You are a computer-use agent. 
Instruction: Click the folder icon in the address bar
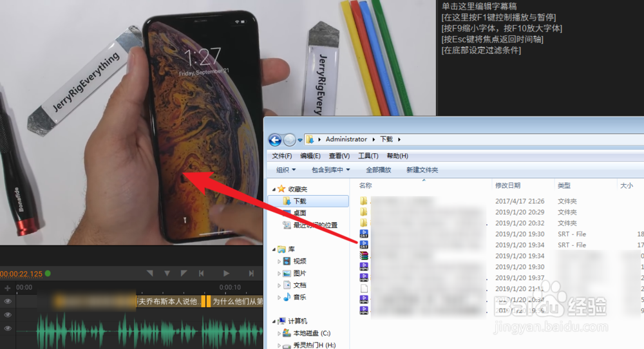tap(310, 140)
